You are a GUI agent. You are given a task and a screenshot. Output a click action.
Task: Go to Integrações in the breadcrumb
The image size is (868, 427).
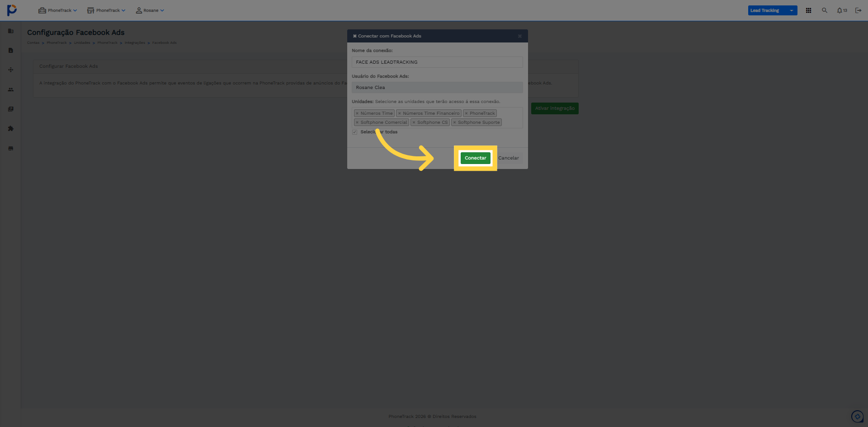pos(135,43)
